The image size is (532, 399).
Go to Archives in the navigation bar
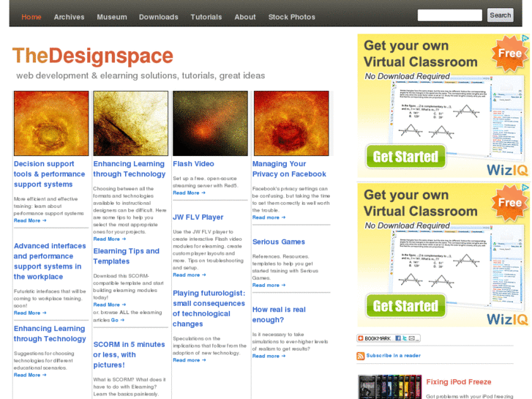point(69,17)
